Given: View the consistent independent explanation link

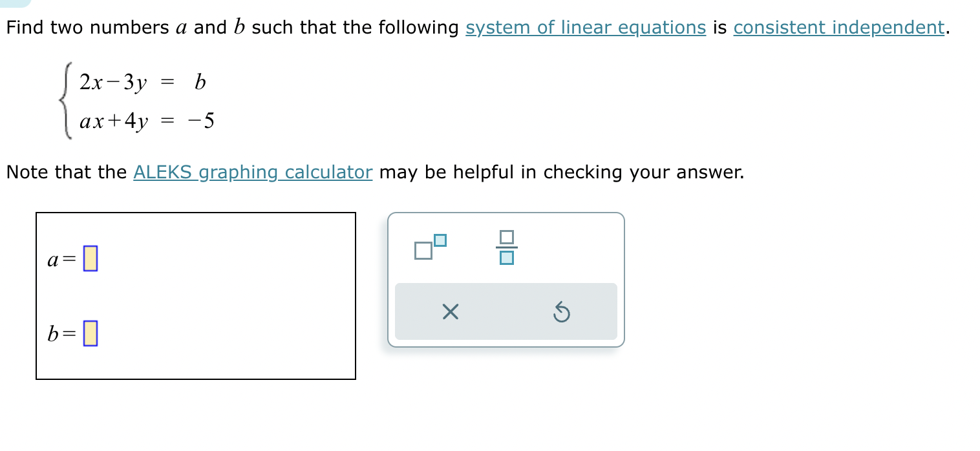Looking at the screenshot, I should (838, 27).
